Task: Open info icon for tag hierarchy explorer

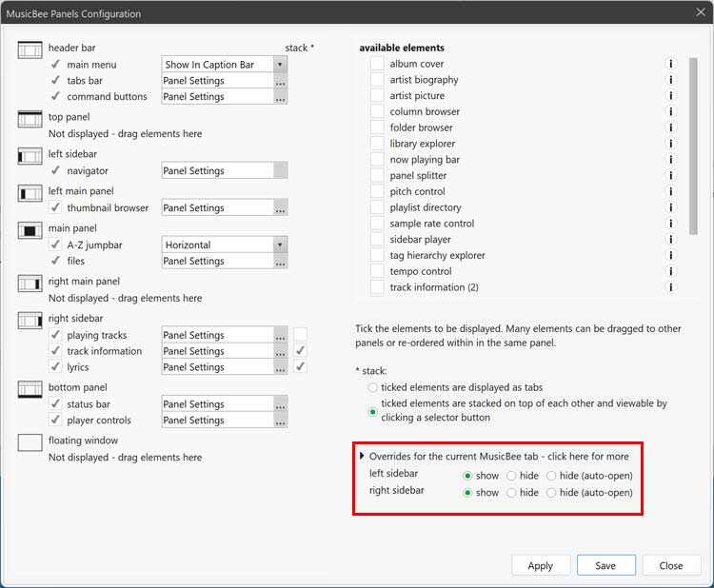Action: tap(671, 255)
